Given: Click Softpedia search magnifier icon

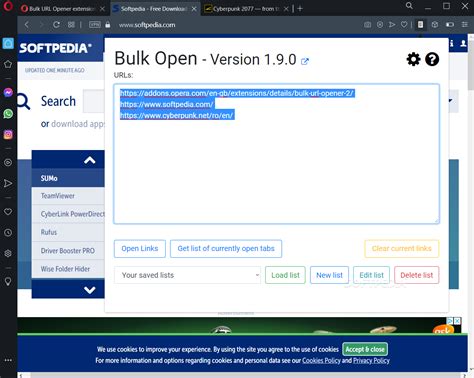Looking at the screenshot, I should pyautogui.click(x=23, y=101).
